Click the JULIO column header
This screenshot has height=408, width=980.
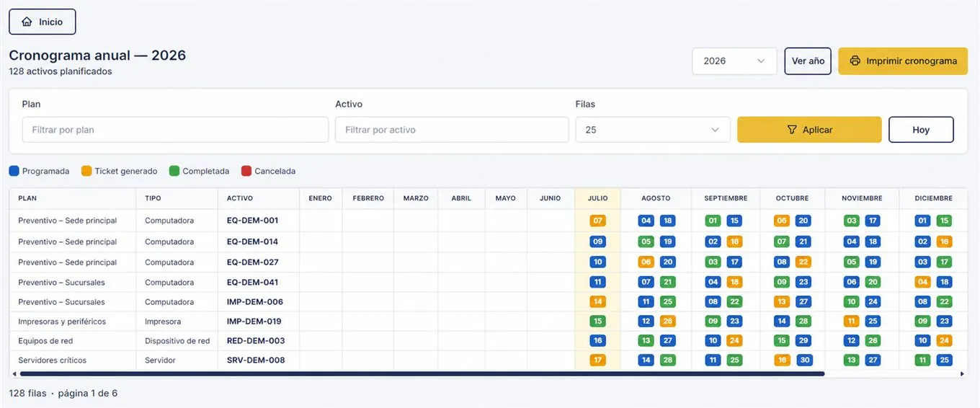pos(597,198)
